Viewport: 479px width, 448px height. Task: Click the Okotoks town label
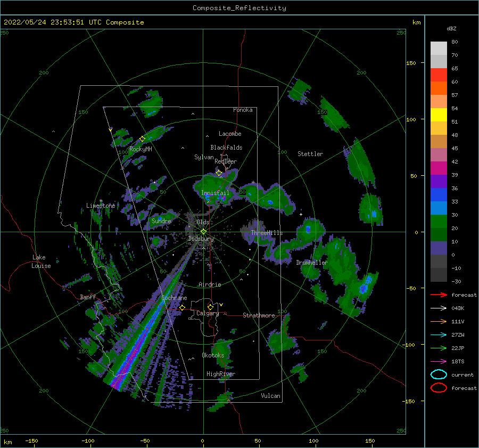pos(213,355)
